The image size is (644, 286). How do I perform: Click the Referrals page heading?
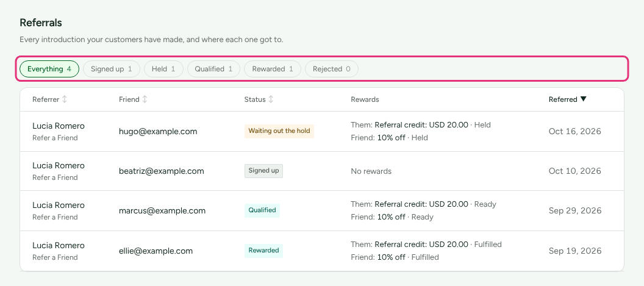point(41,23)
